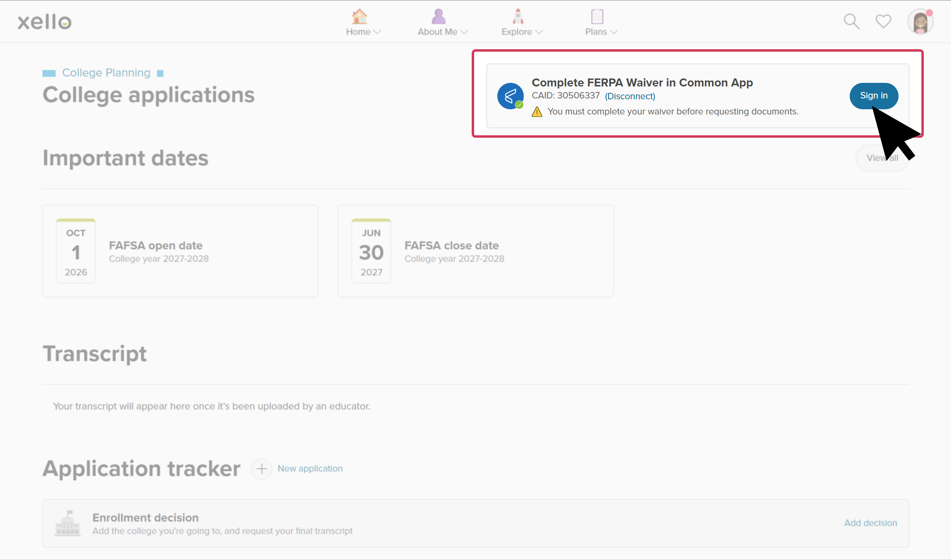Click Sign in for Common App
The image size is (951, 560).
pyautogui.click(x=874, y=96)
